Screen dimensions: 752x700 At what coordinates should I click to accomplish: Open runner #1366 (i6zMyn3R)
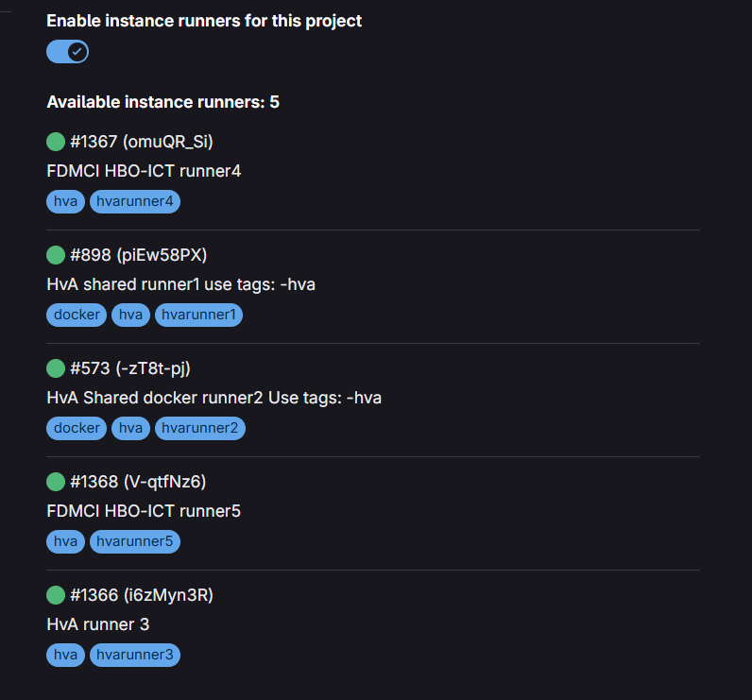pyautogui.click(x=142, y=595)
